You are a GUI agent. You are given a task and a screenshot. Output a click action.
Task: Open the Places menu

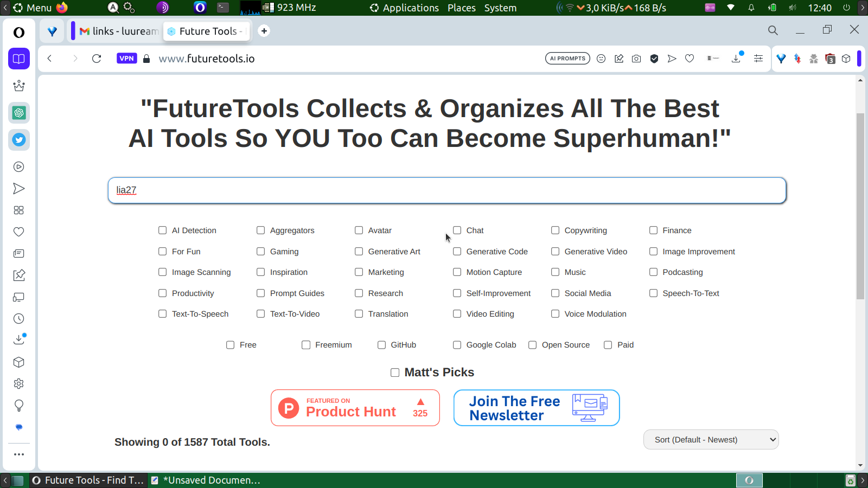462,8
